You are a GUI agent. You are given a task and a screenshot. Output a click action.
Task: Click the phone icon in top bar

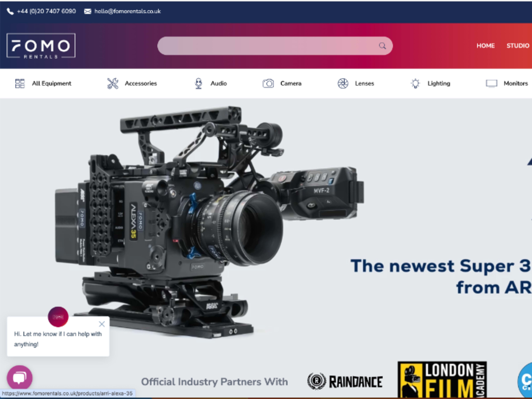tap(10, 11)
